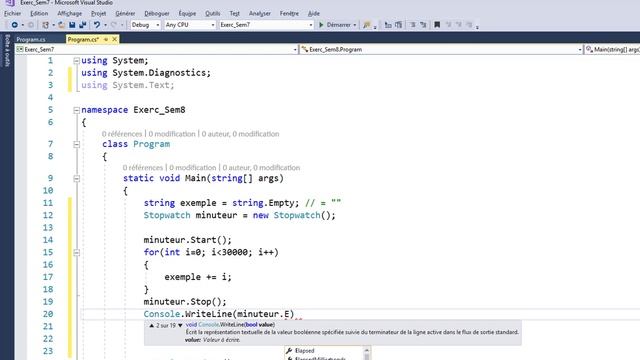
Task: Open the Exerc_Sem8.Program type navigation dropdown
Action: [441, 49]
